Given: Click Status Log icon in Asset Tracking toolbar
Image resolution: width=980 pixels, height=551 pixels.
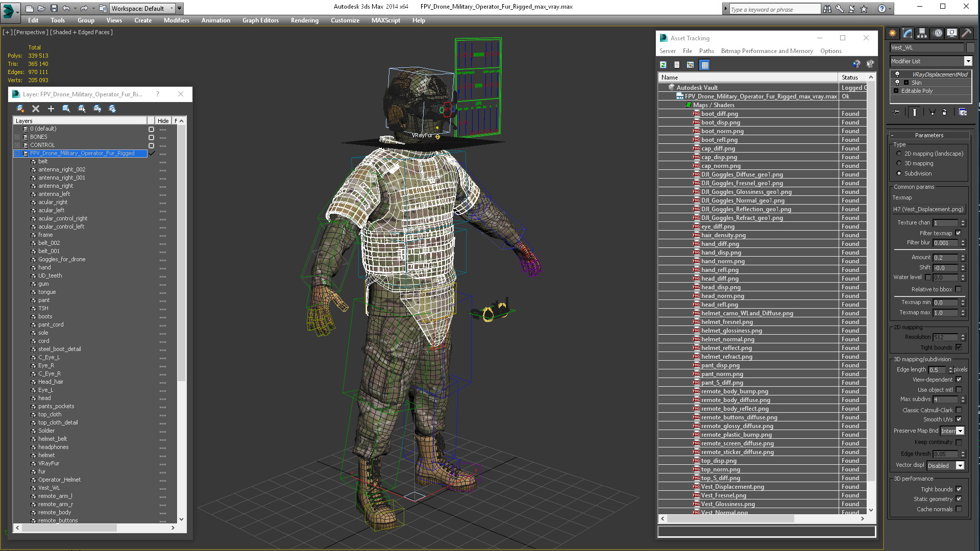Looking at the screenshot, I should (x=677, y=65).
